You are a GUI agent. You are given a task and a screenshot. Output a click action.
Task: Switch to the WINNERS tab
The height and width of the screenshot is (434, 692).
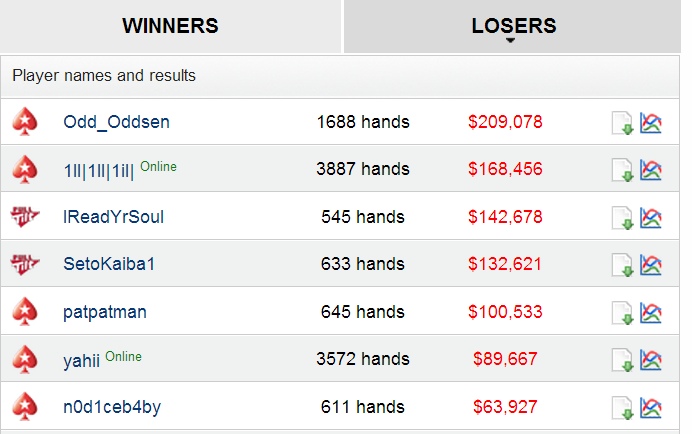click(x=170, y=26)
